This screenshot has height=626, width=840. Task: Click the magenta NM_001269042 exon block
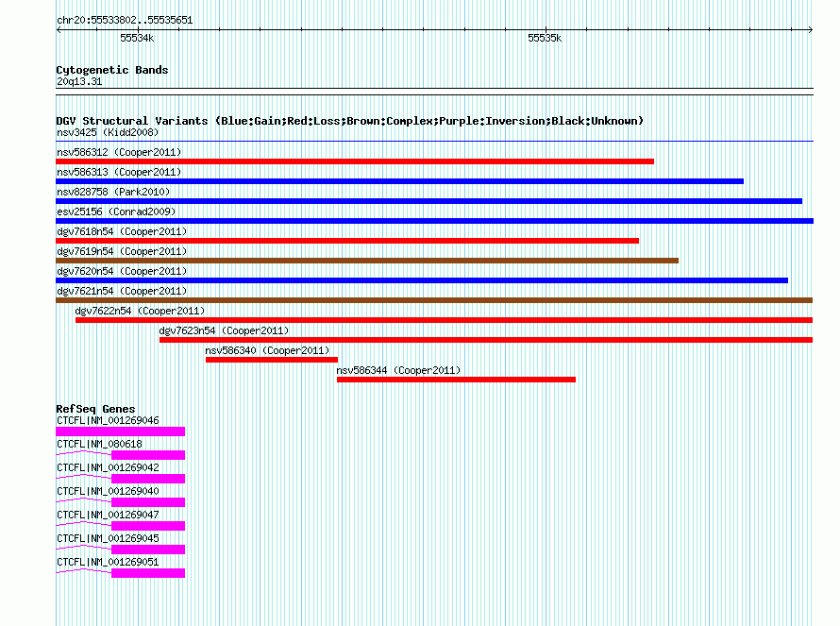click(148, 479)
